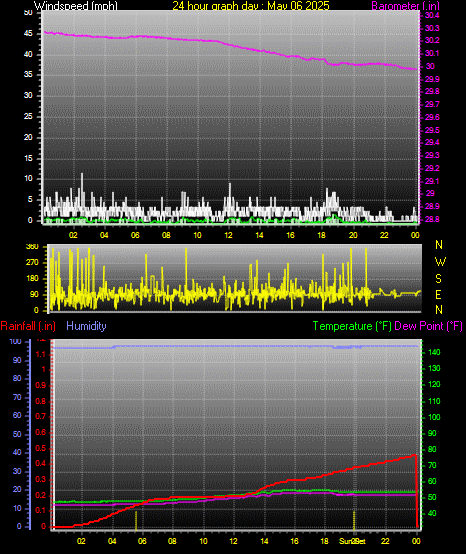Click the Sunset label on bottom time axis

pyautogui.click(x=352, y=541)
